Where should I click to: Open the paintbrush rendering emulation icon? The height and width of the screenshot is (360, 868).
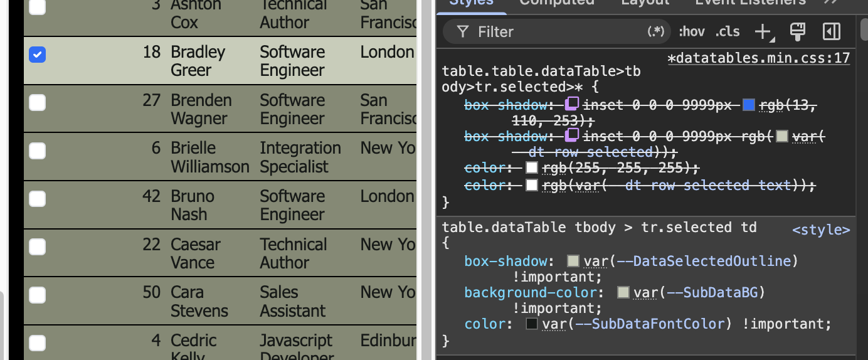coord(798,31)
